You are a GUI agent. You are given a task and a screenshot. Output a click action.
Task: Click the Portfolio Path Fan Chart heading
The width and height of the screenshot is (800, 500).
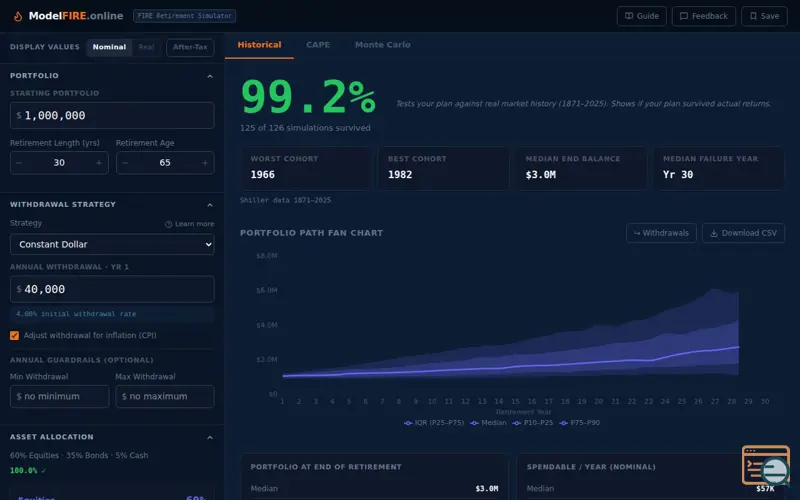coord(311,233)
